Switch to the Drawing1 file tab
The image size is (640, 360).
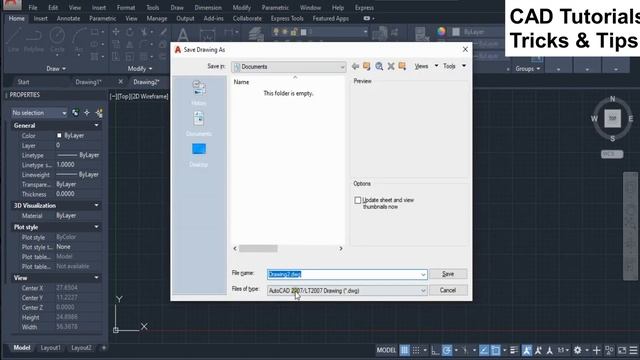coord(88,82)
